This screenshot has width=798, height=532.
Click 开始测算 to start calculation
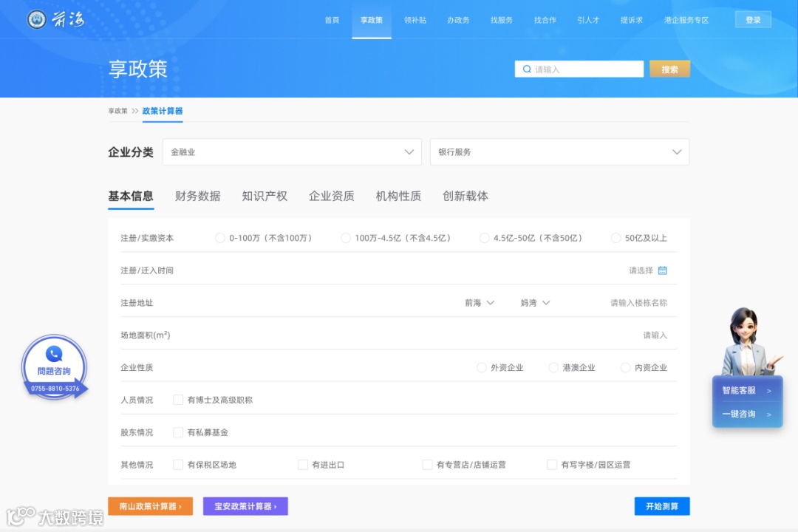tap(662, 506)
